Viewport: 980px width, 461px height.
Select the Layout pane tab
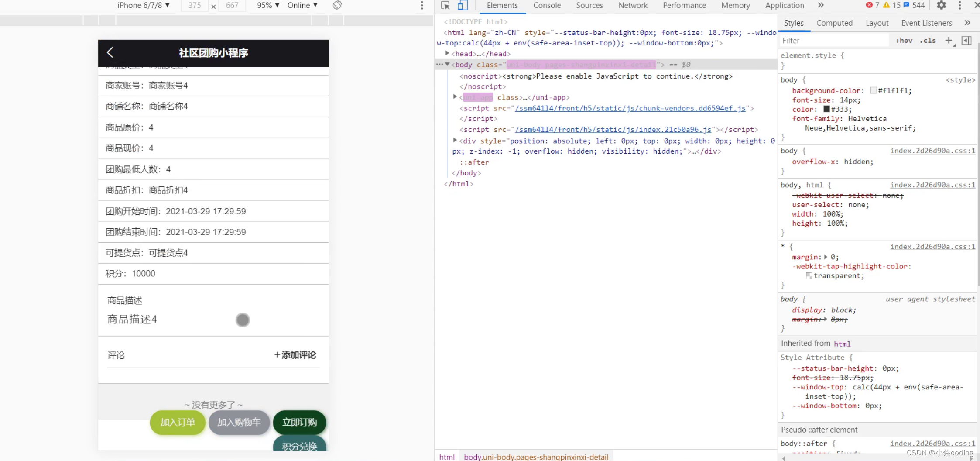point(877,23)
